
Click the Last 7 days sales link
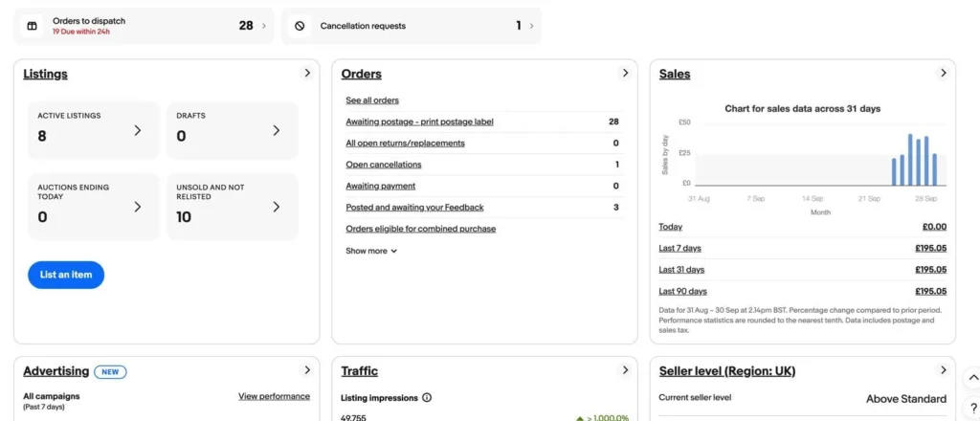(x=679, y=248)
